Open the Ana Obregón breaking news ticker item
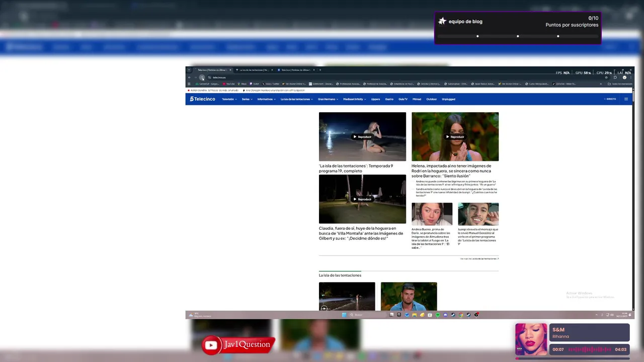This screenshot has height=362, width=644. 274,90
